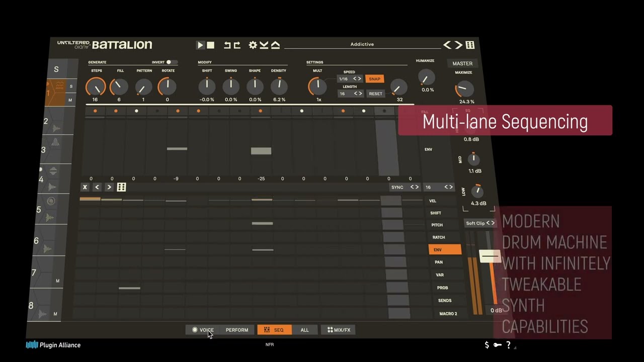Change the lane length 16 selector

439,187
